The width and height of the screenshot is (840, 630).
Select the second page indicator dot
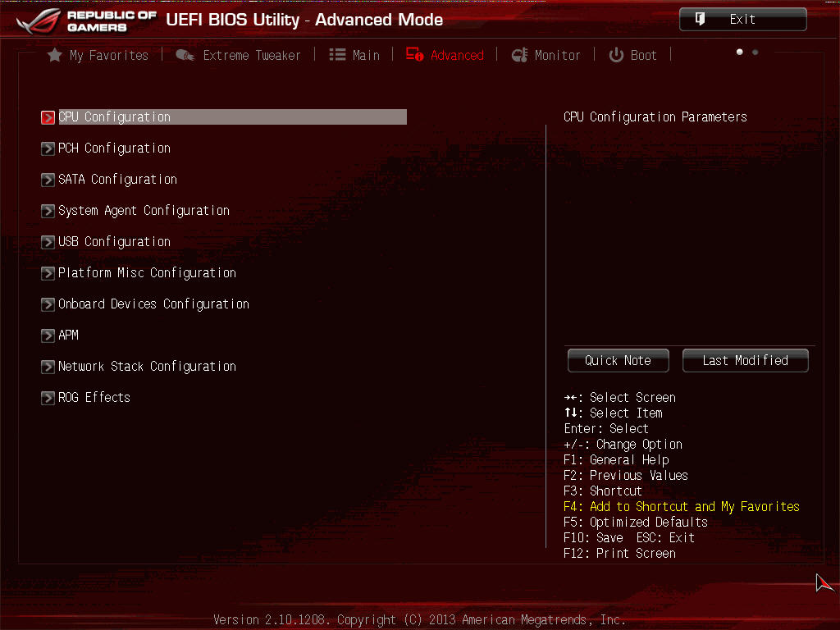[755, 52]
